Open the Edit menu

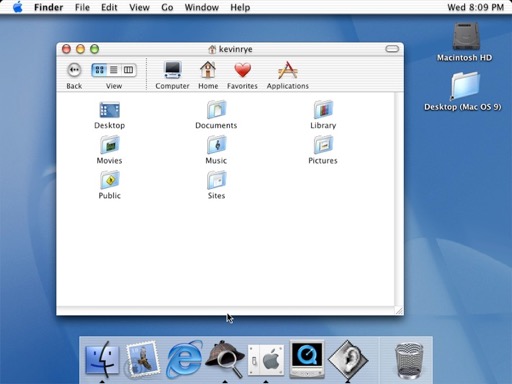click(x=109, y=7)
